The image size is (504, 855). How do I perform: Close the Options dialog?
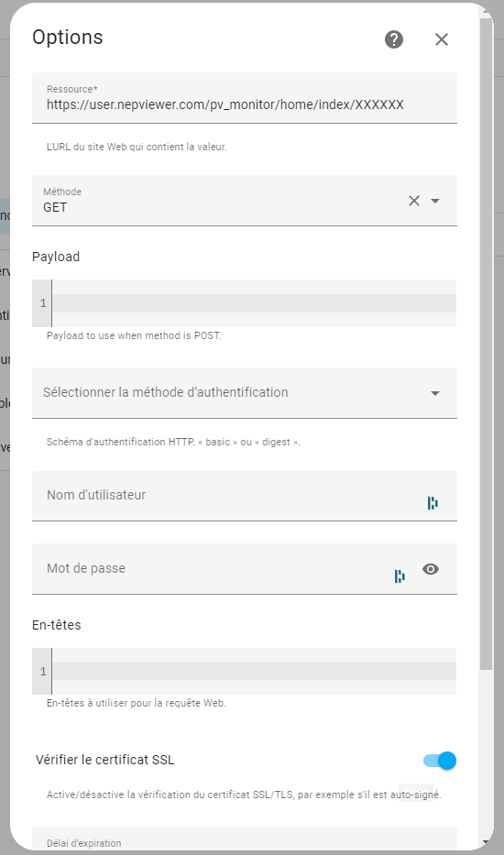click(442, 39)
